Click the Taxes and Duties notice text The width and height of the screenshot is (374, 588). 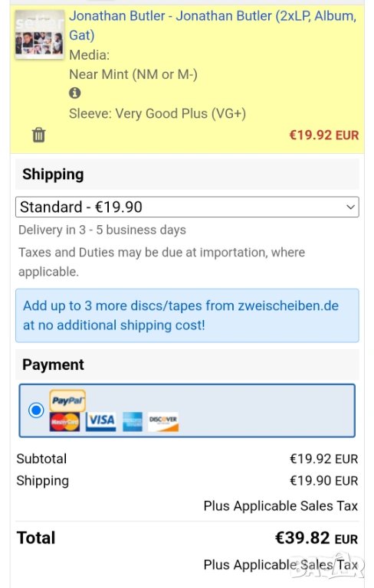coord(162,262)
